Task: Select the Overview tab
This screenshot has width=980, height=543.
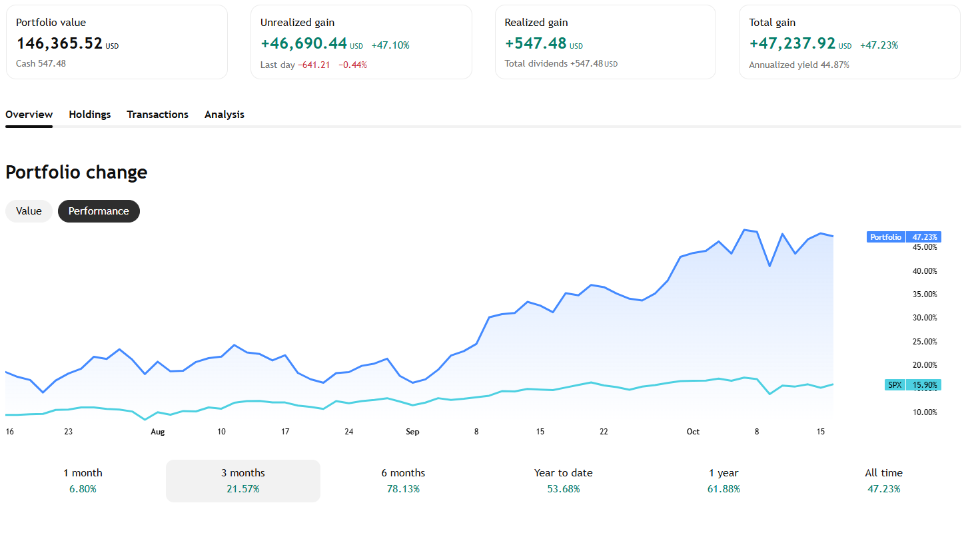Action: [29, 115]
